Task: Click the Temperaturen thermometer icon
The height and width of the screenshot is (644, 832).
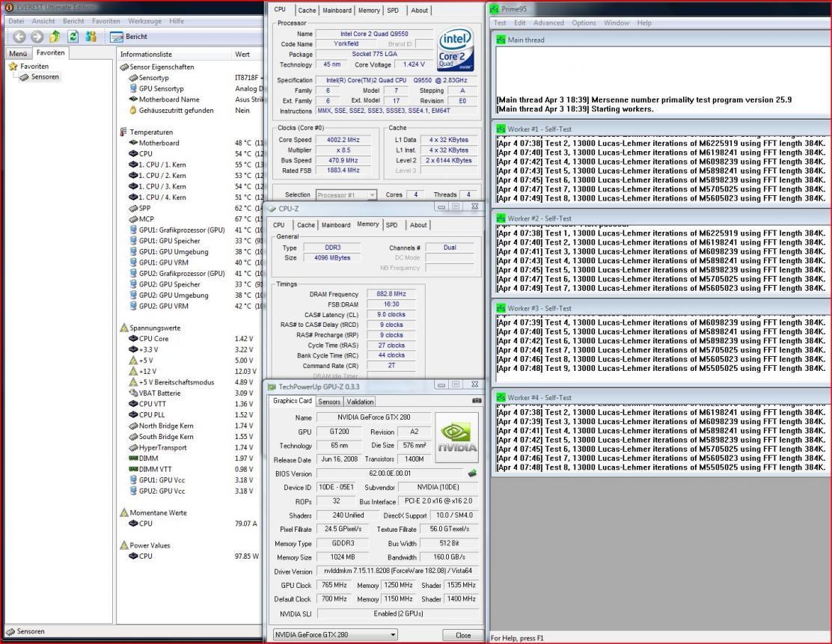Action: pyautogui.click(x=124, y=132)
